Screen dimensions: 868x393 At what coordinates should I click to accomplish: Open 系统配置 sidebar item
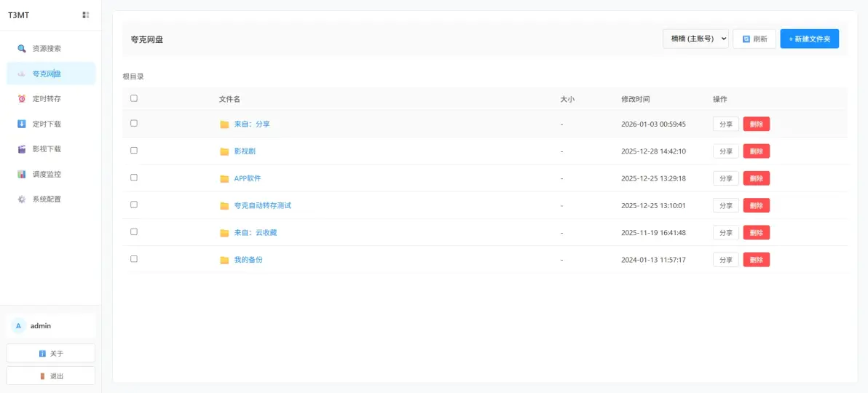pos(51,199)
